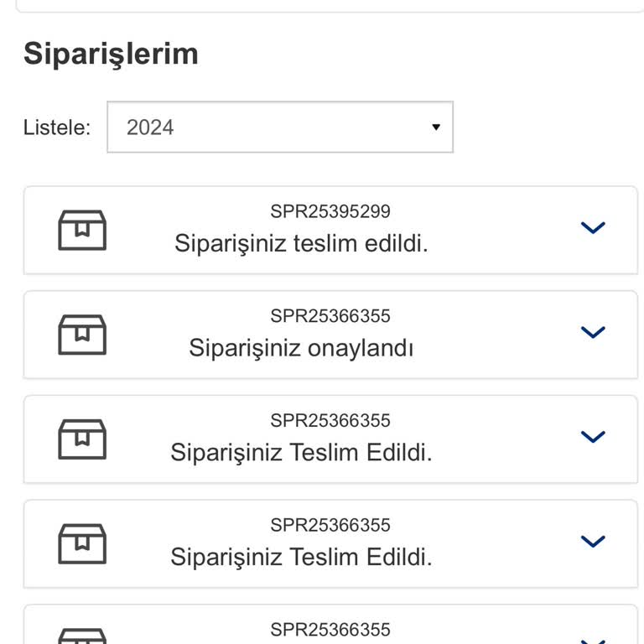Expand the "Siparişiniz onaylandı" order details chevron
Screen dimensions: 644x644
coord(593,332)
